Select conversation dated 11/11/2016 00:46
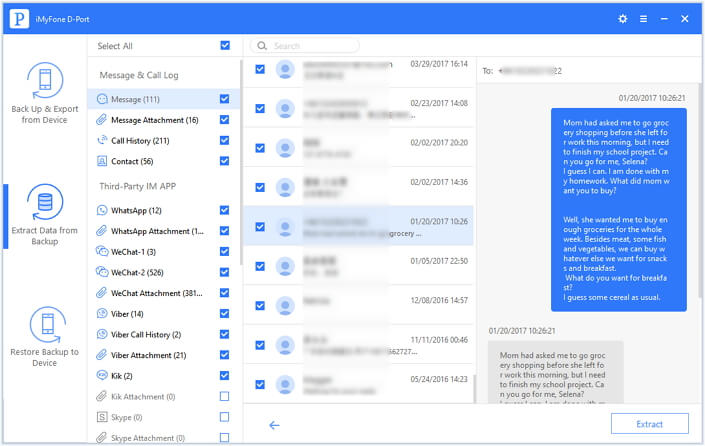The width and height of the screenshot is (705, 446). pos(358,345)
